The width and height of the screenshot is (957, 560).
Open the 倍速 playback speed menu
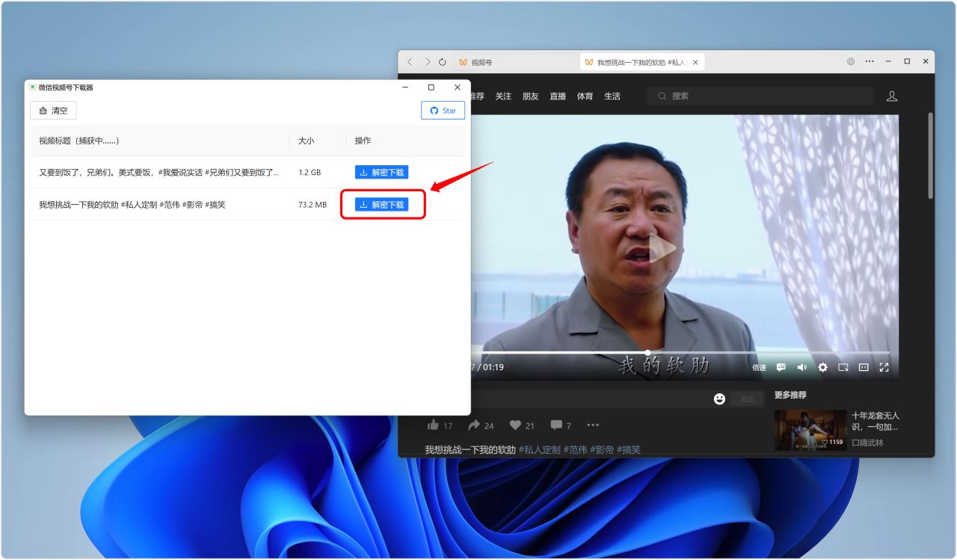click(759, 367)
